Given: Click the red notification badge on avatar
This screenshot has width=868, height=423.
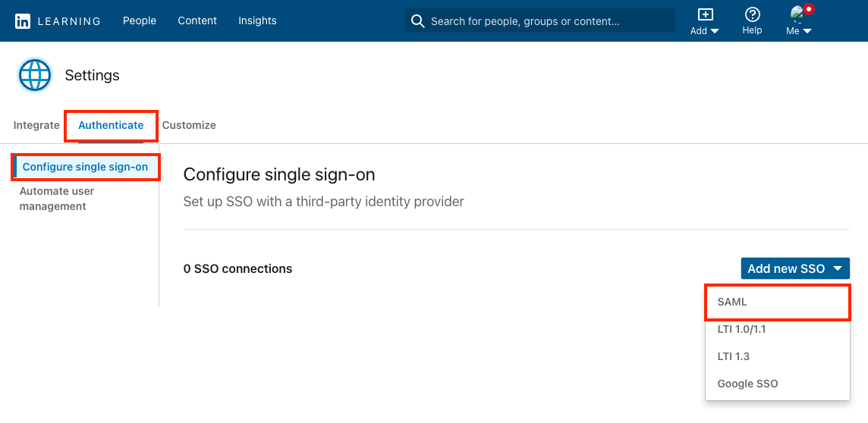Looking at the screenshot, I should (x=809, y=10).
